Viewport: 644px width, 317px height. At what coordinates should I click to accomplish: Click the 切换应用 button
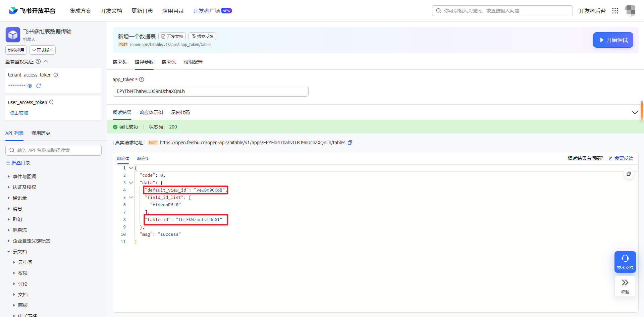(x=16, y=50)
